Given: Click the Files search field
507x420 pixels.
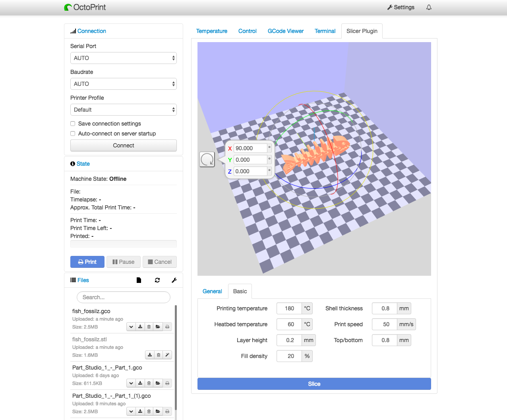Looking at the screenshot, I should point(124,297).
